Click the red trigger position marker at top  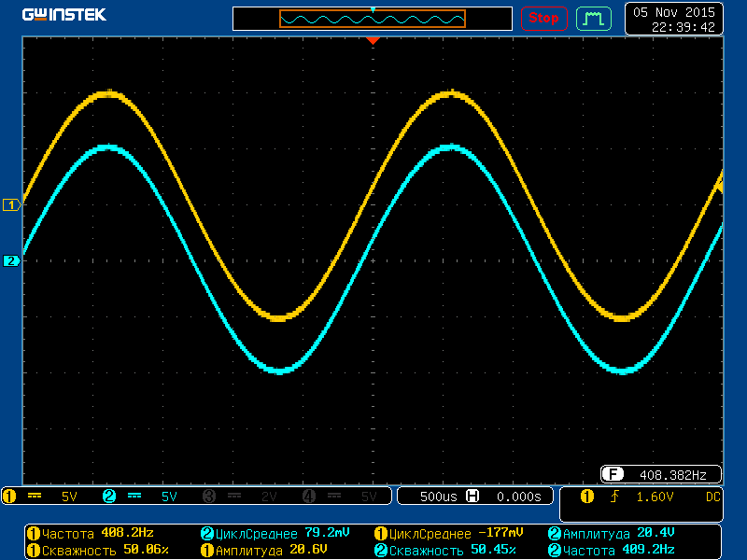pyautogui.click(x=373, y=41)
